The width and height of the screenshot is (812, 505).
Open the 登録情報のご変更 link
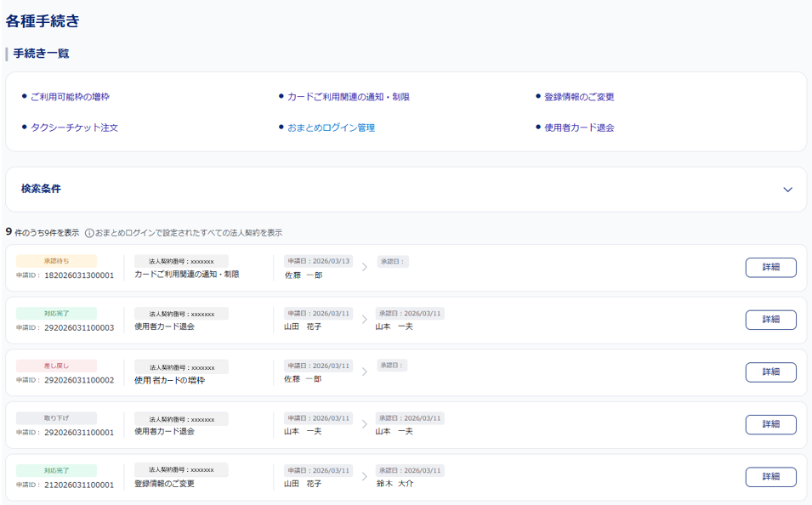579,97
